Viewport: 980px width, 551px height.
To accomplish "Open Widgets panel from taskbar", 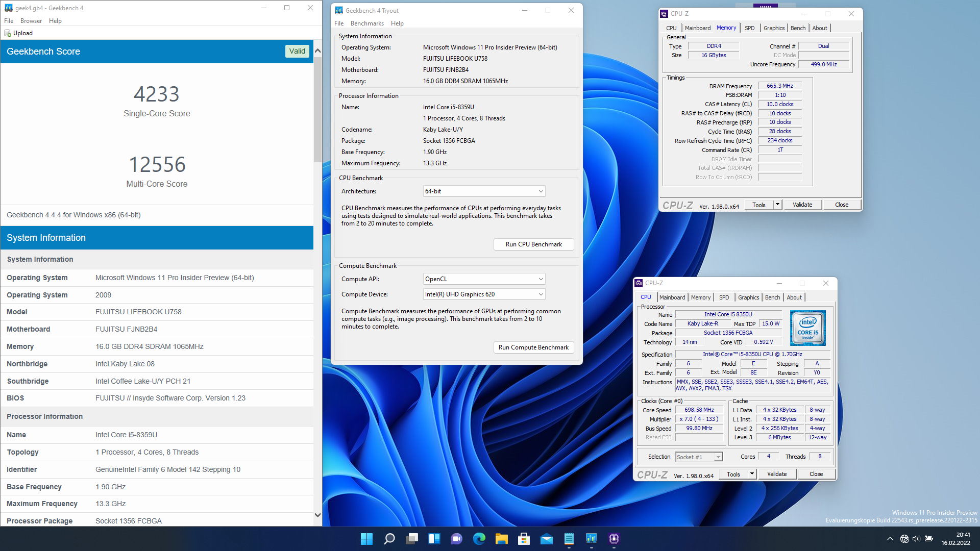I will (434, 539).
